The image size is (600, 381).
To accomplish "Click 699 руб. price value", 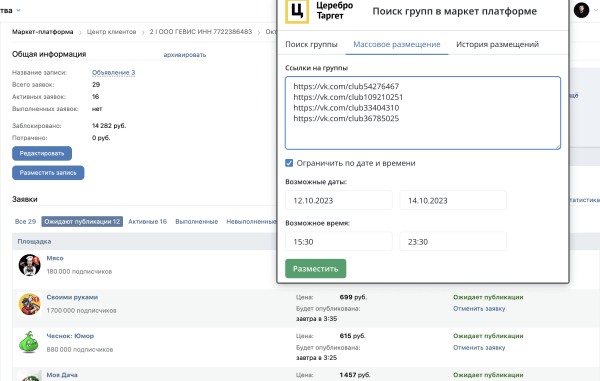I will (x=353, y=297).
